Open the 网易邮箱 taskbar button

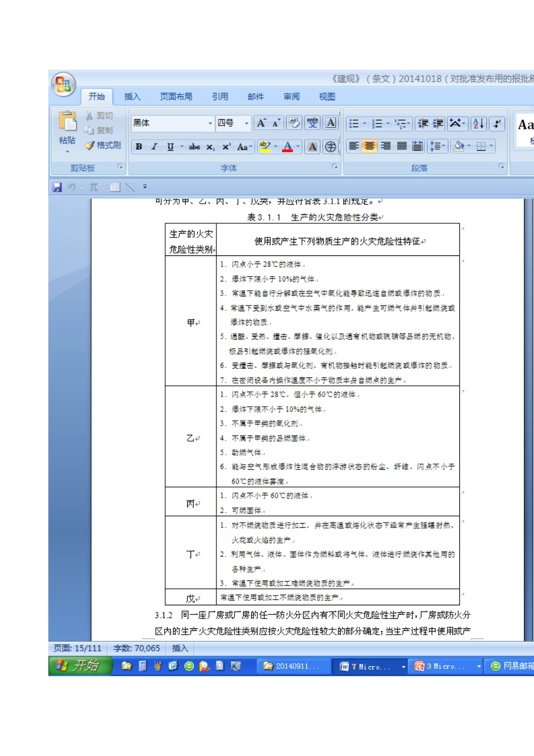tap(510, 667)
